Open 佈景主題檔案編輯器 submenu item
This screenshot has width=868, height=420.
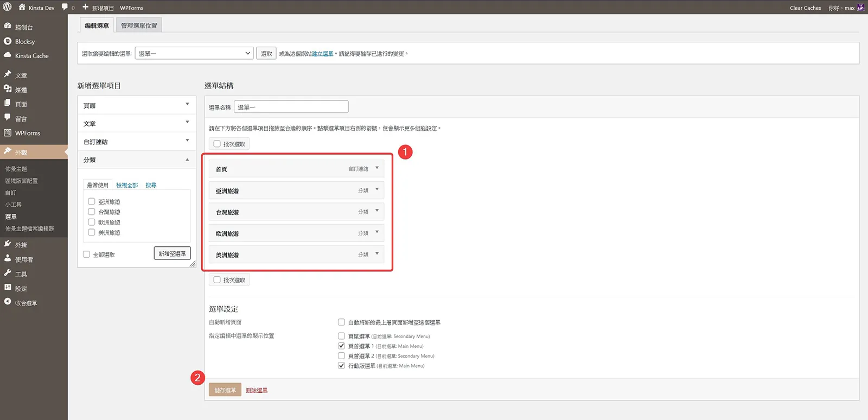pyautogui.click(x=30, y=228)
